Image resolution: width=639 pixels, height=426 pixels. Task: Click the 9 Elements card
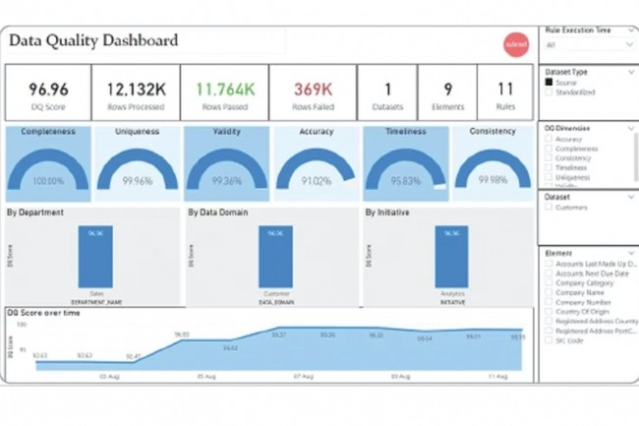[x=447, y=93]
